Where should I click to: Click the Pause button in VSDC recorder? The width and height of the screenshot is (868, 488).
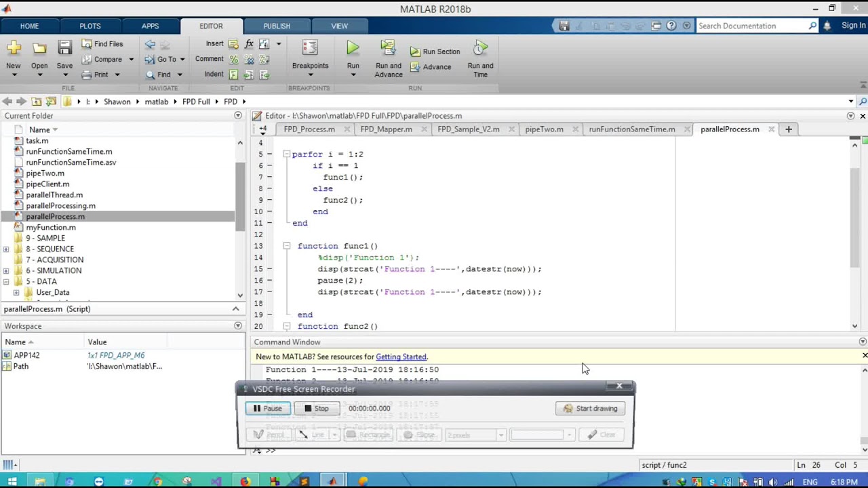click(268, 408)
